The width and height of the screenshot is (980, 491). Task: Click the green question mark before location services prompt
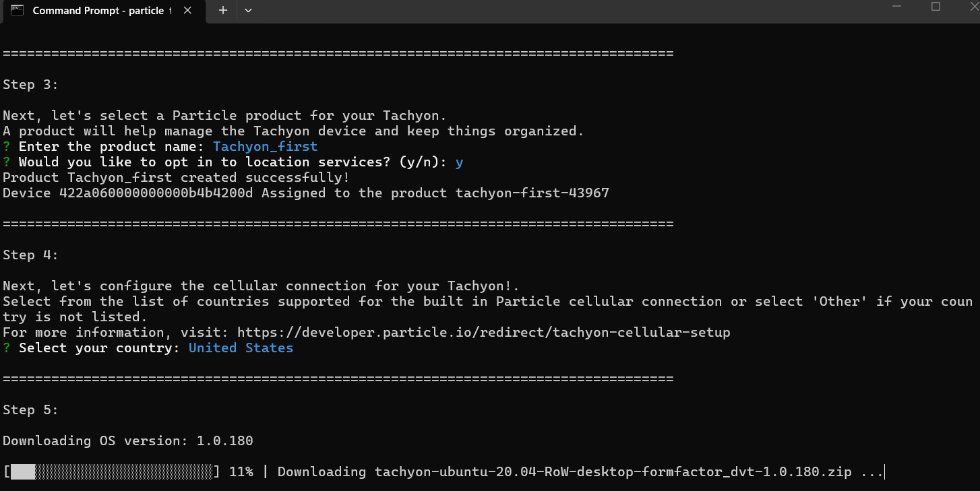tap(7, 162)
